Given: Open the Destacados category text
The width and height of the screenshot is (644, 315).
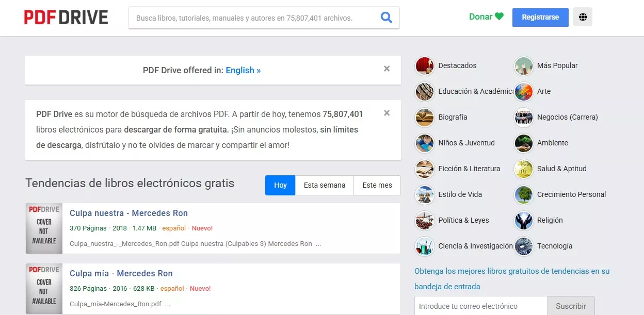Looking at the screenshot, I should click(x=457, y=65).
